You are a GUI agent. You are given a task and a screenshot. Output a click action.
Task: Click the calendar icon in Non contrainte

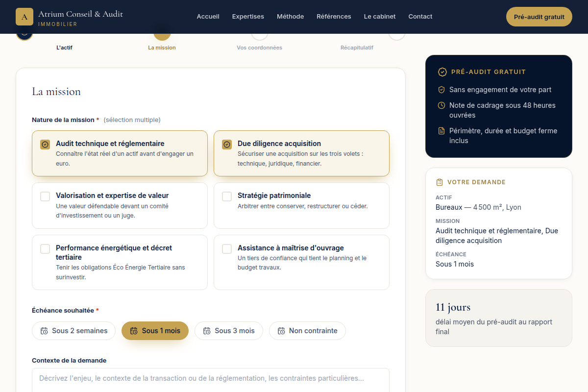tap(281, 331)
